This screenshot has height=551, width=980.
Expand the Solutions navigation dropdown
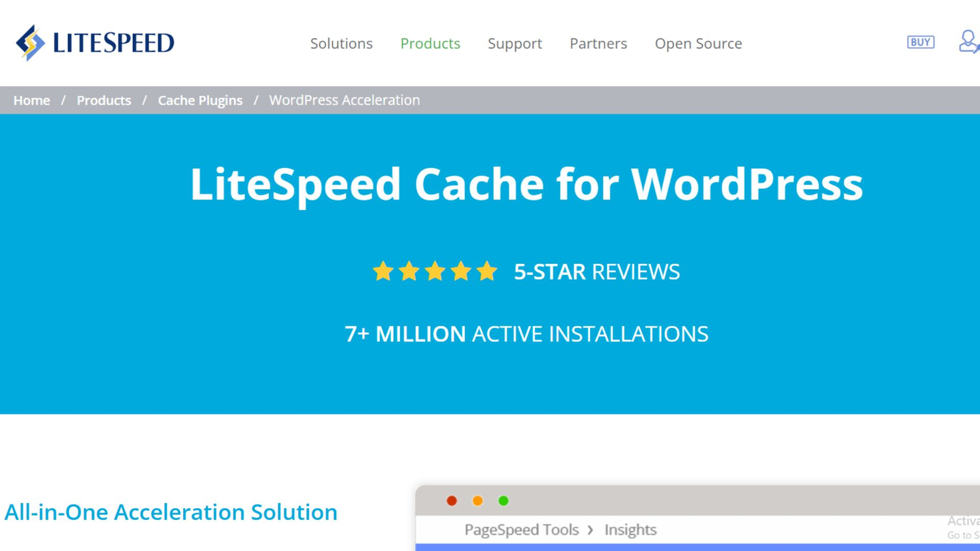[341, 43]
